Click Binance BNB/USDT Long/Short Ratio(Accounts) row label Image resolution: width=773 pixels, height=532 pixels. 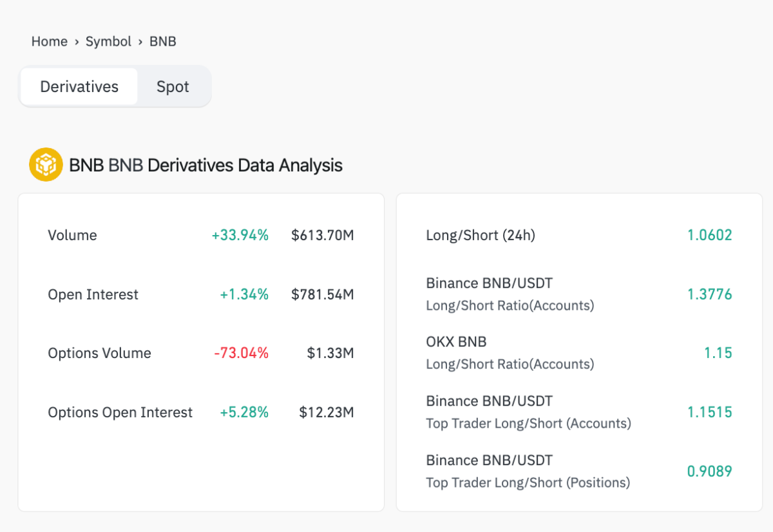510,294
